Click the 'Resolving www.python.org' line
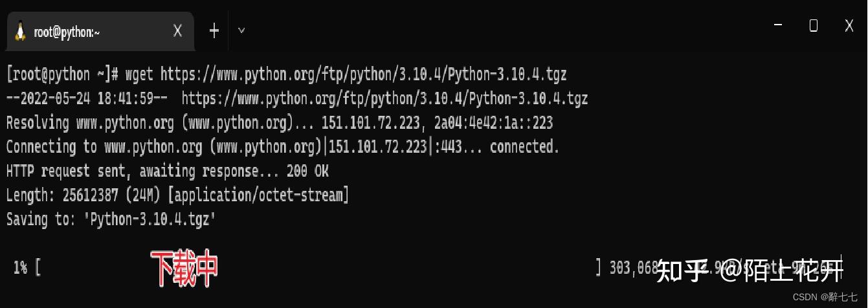This screenshot has height=308, width=868. point(280,122)
